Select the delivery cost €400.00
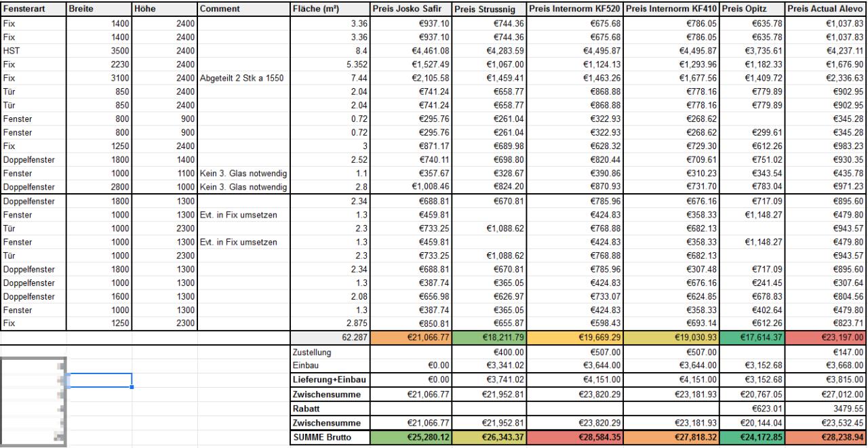868x448 pixels. point(489,353)
